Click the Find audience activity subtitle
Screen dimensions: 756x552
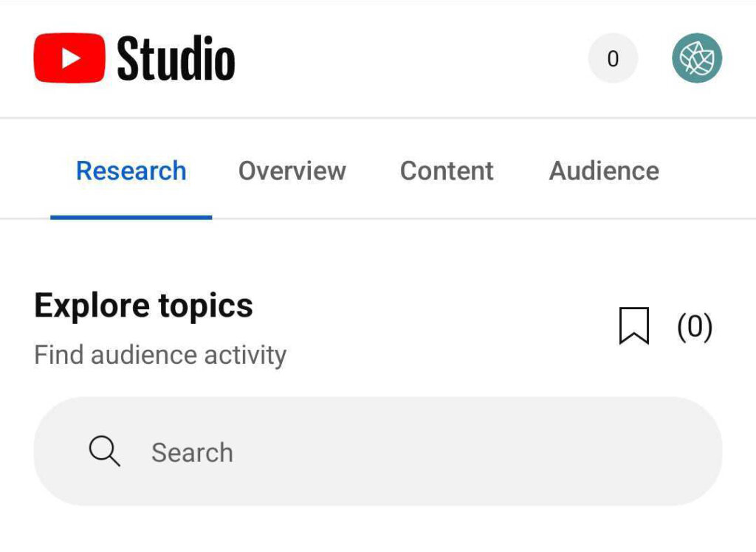pyautogui.click(x=159, y=354)
